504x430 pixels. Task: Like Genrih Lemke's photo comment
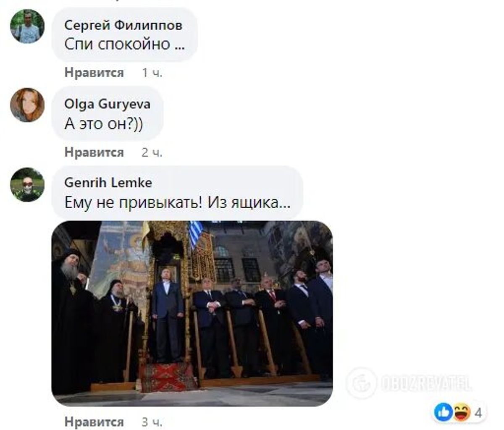(x=94, y=422)
